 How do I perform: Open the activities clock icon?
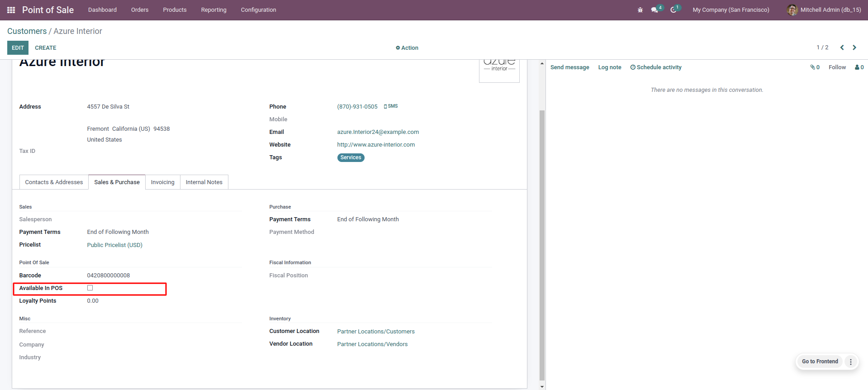coord(674,10)
